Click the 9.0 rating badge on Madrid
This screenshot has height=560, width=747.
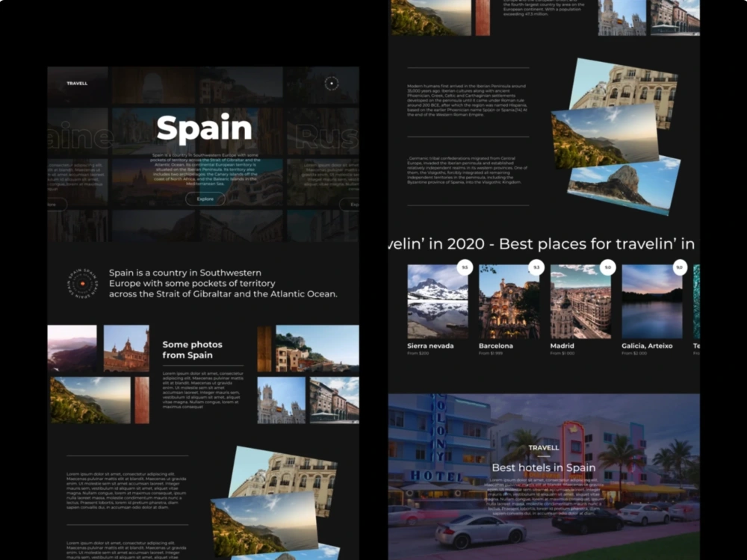click(607, 267)
